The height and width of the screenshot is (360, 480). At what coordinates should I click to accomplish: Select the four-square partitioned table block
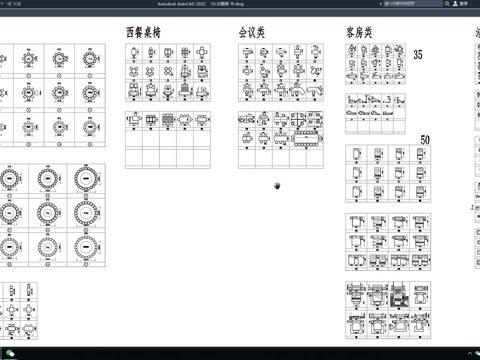pos(298,119)
